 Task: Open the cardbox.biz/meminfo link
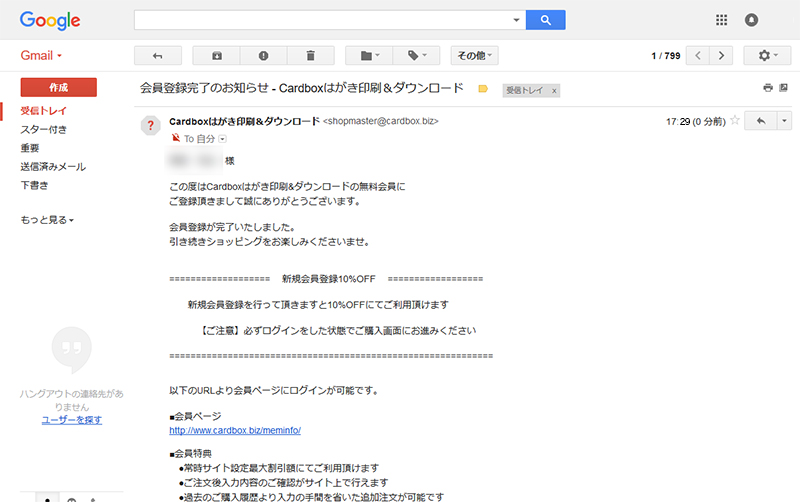click(x=235, y=431)
